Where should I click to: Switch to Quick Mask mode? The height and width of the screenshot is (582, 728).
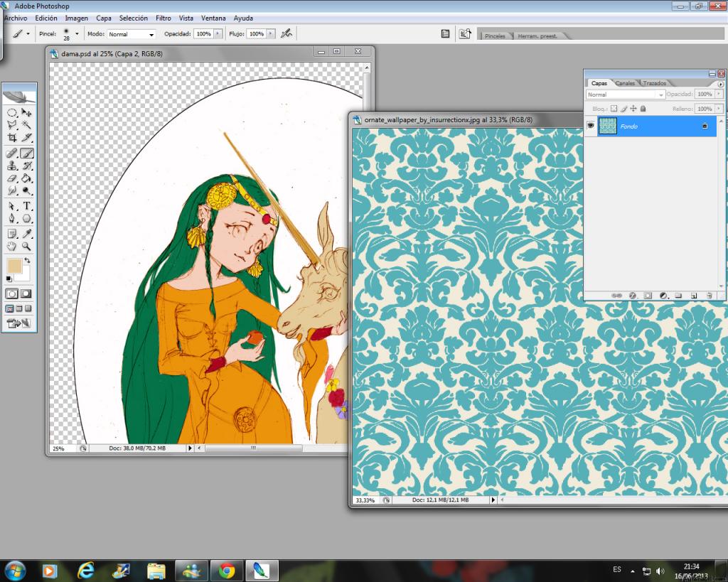26,293
